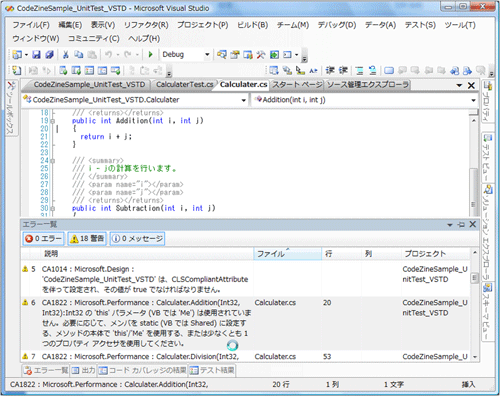Toggle auto-hide pin on Error List panel

click(461, 225)
